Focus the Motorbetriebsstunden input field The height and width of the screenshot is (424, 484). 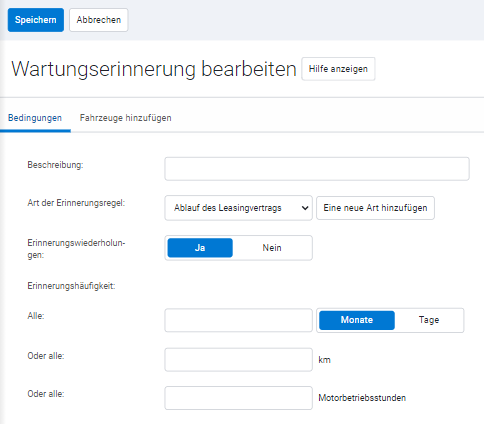[238, 398]
